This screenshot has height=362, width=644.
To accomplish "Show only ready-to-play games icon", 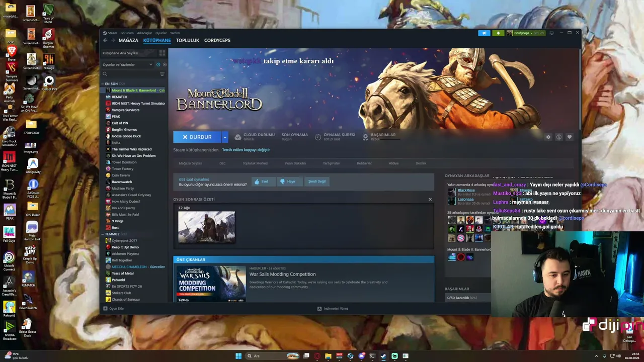I will click(x=165, y=65).
